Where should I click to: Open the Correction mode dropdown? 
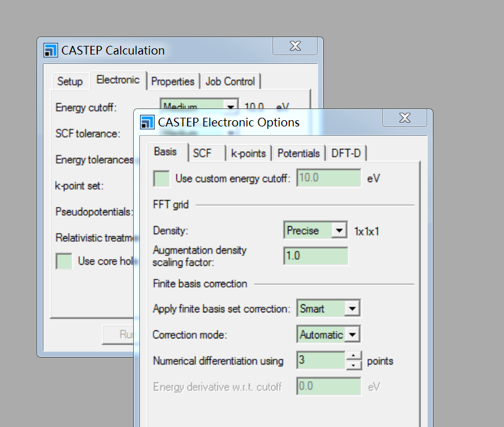click(352, 335)
